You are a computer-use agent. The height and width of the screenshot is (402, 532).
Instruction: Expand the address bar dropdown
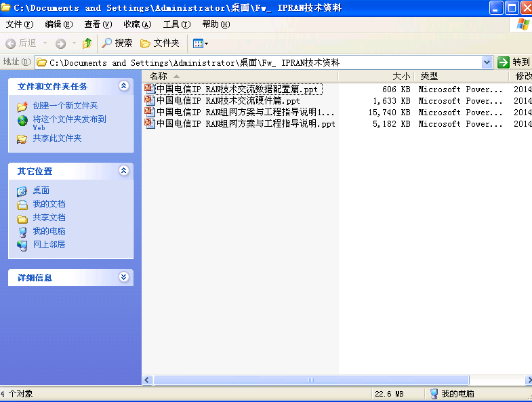(x=487, y=62)
